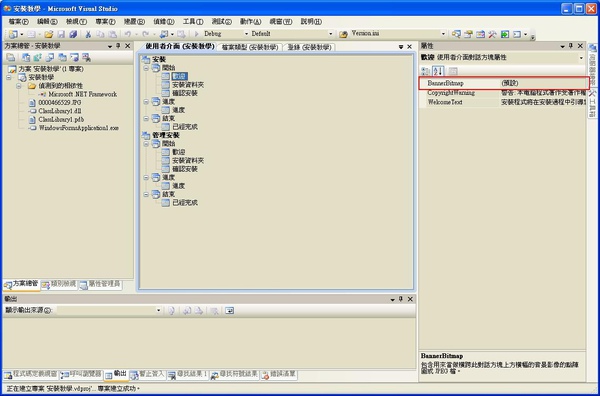Open File System Editor icon in Solution Explorer
This screenshot has height=396, width=600.
[x=26, y=58]
